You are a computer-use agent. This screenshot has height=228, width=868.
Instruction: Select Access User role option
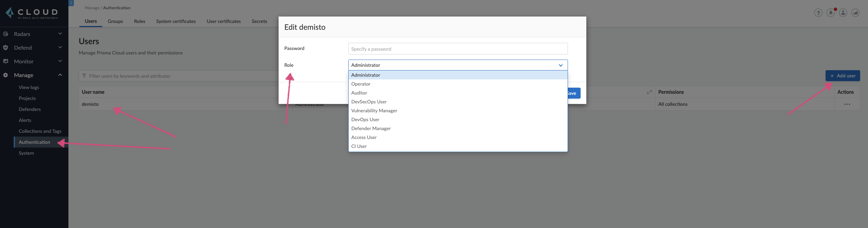(x=458, y=137)
